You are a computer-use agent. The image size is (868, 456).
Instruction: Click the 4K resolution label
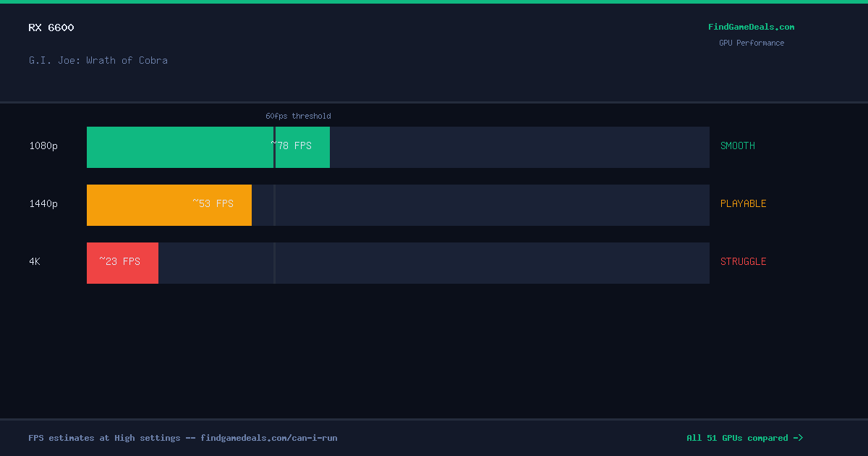click(x=35, y=261)
